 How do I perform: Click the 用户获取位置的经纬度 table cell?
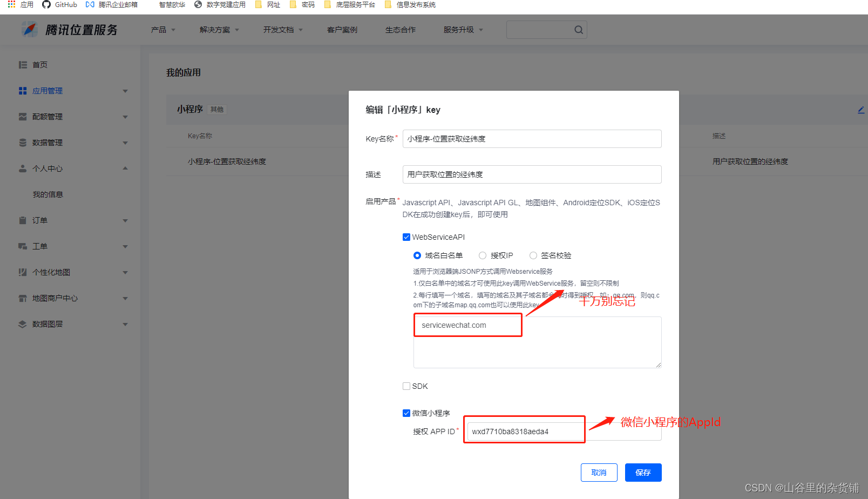750,161
